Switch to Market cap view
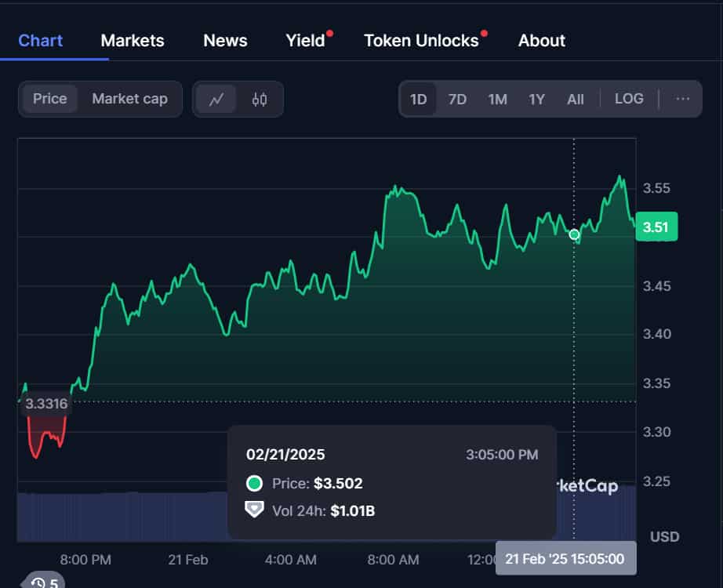The image size is (723, 588). (129, 99)
